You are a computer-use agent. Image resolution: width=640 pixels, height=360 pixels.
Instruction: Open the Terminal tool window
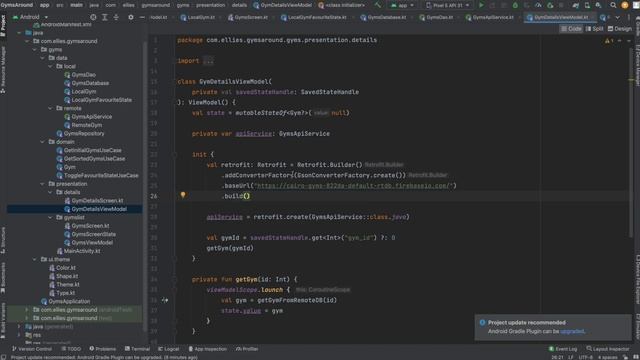click(137, 349)
